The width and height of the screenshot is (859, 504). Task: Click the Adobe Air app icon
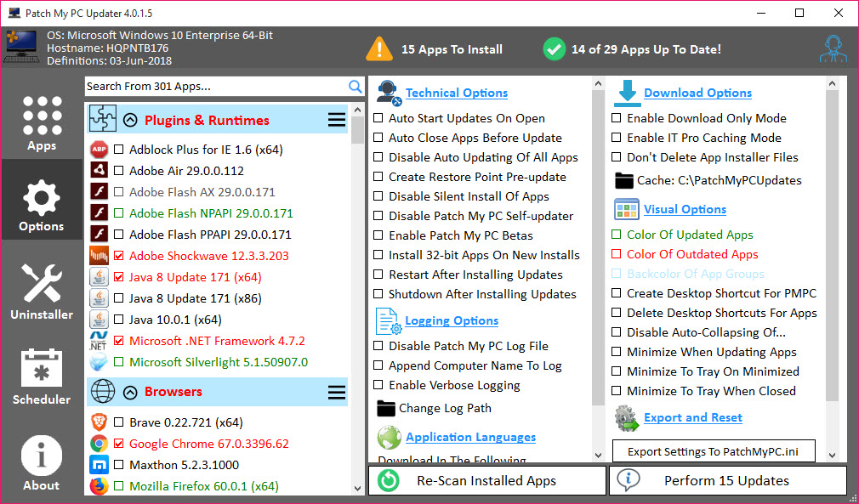coord(100,171)
